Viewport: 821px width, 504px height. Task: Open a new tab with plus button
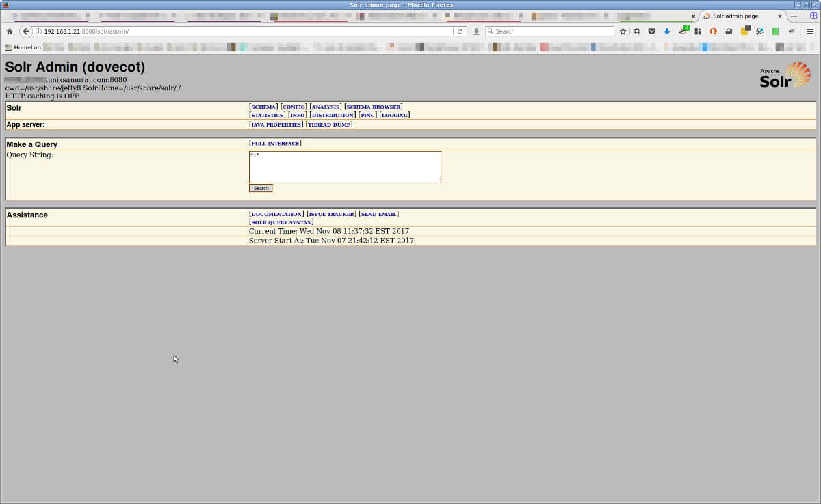point(794,16)
